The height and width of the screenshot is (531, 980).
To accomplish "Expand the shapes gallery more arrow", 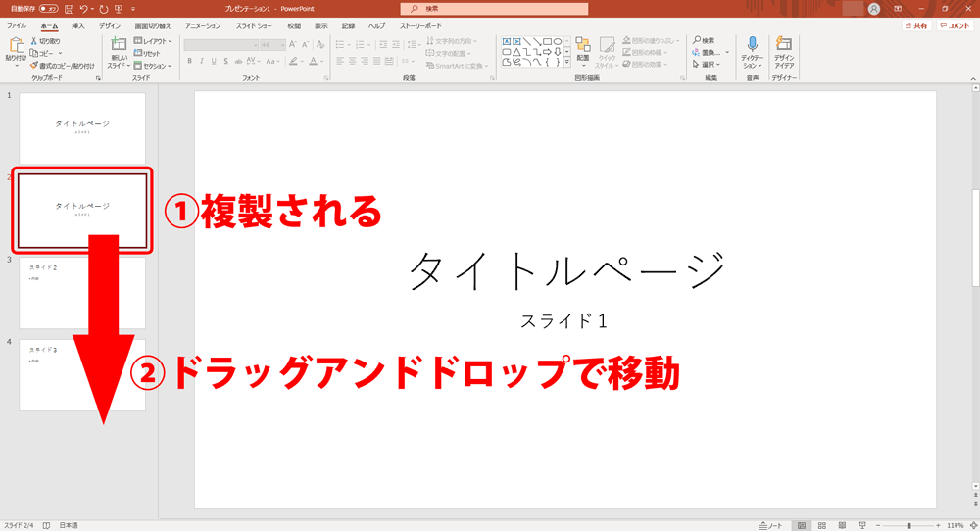I will pyautogui.click(x=566, y=63).
